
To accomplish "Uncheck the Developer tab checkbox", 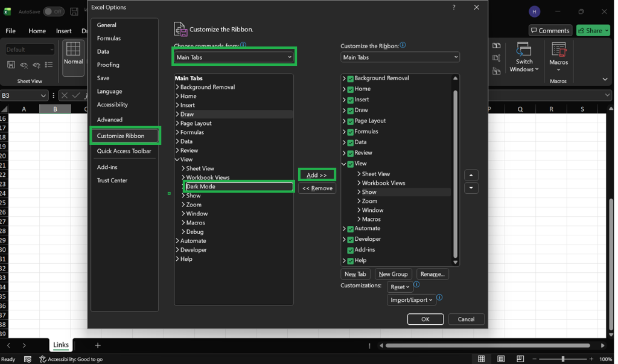I will pos(350,240).
